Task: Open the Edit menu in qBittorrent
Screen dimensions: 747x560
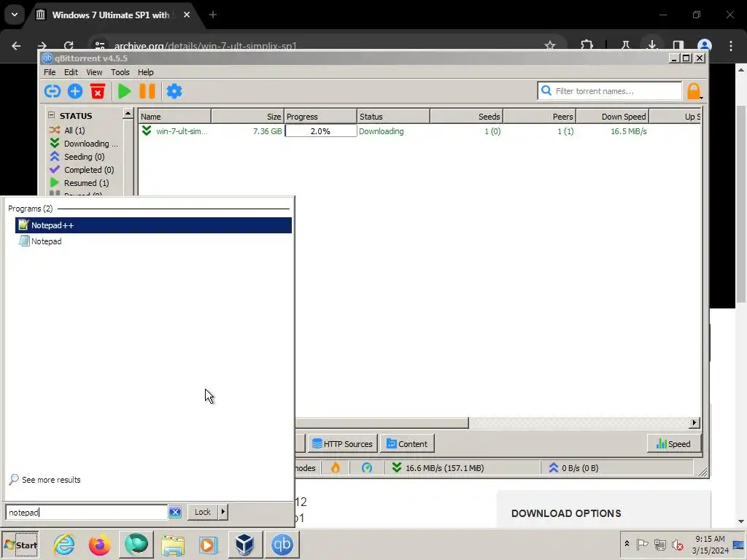Action: 71,72
